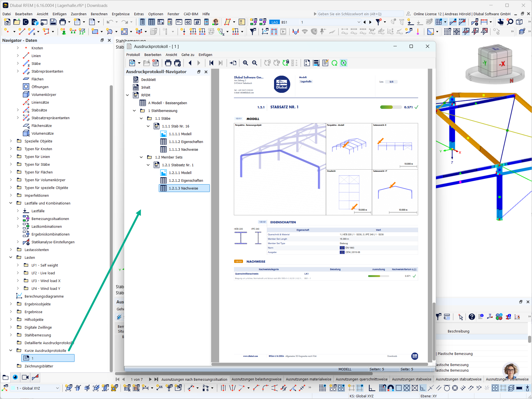Click the print icon in Ausdruckprotokoll toolbar

tap(168, 63)
